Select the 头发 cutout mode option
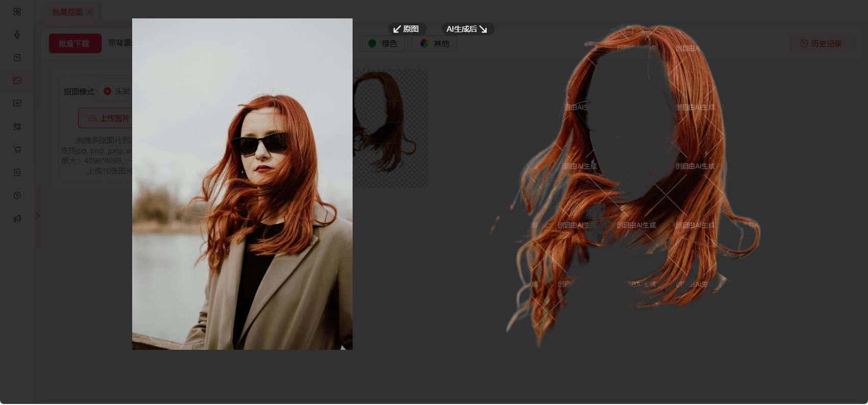The image size is (868, 405). click(117, 91)
